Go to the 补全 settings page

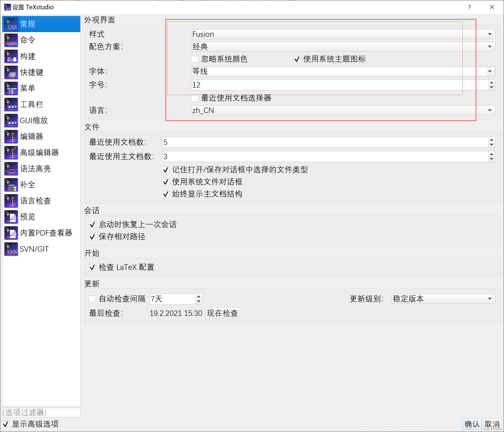pos(27,185)
